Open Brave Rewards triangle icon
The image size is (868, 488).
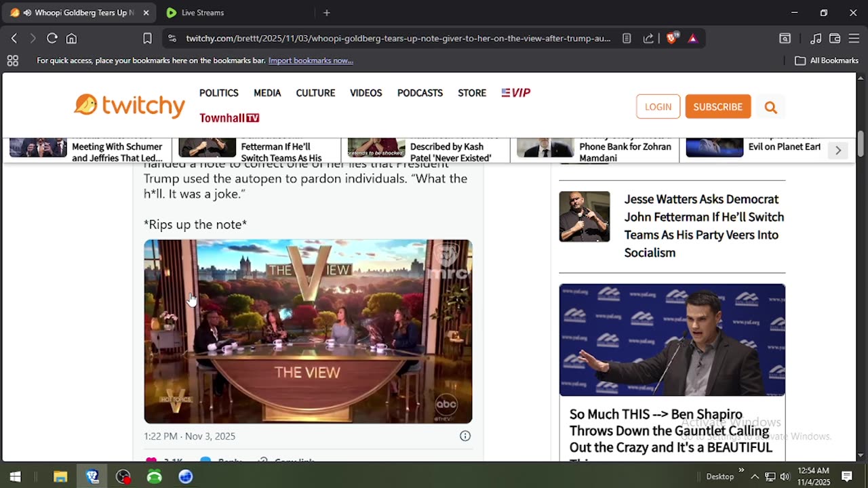692,39
